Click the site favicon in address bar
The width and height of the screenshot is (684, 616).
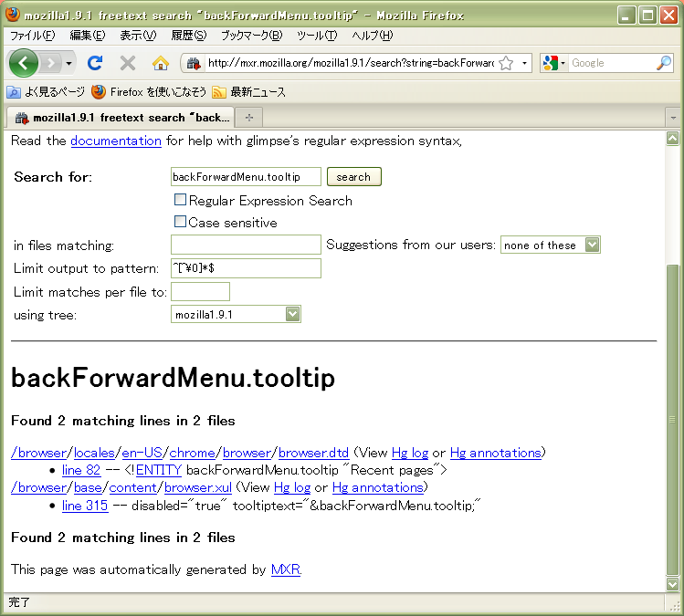click(x=194, y=64)
